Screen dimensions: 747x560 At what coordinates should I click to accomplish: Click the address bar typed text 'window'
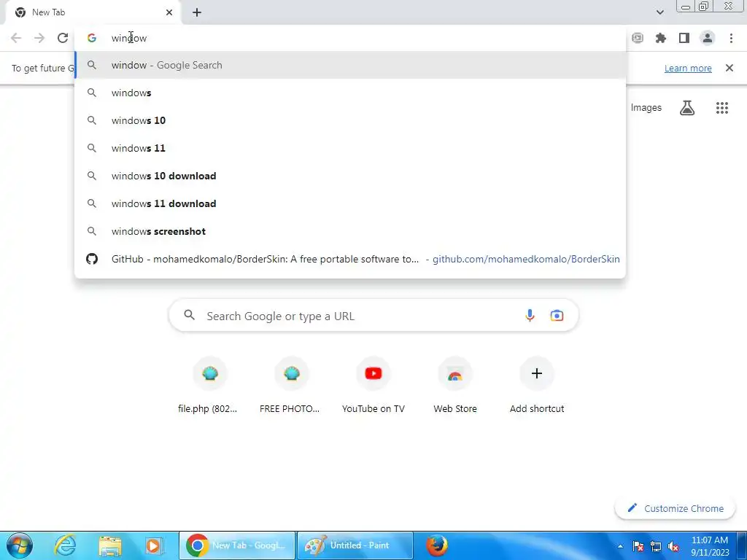129,38
